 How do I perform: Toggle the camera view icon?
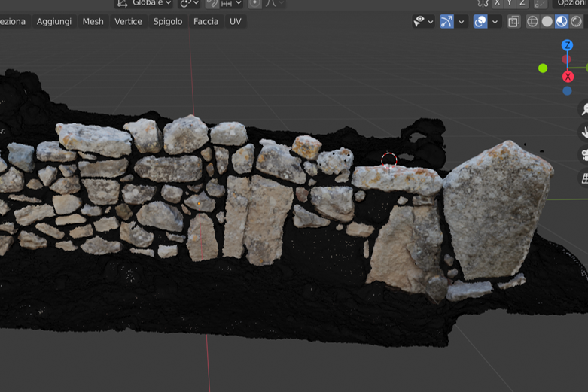tap(584, 155)
